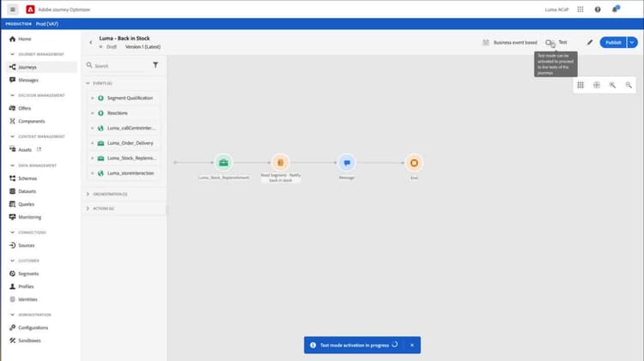Collapse the Data Management sidebar section
This screenshot has height=361, width=644.
[x=12, y=165]
